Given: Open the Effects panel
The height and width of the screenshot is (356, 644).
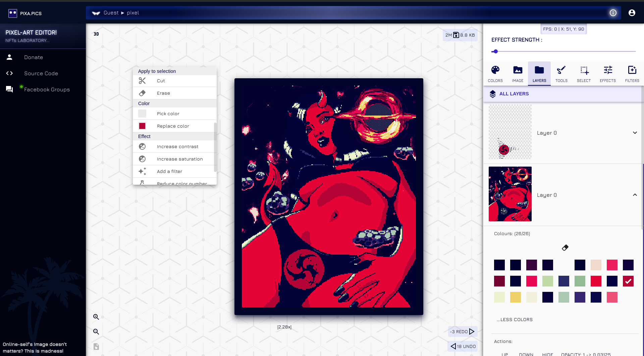Looking at the screenshot, I should (607, 74).
